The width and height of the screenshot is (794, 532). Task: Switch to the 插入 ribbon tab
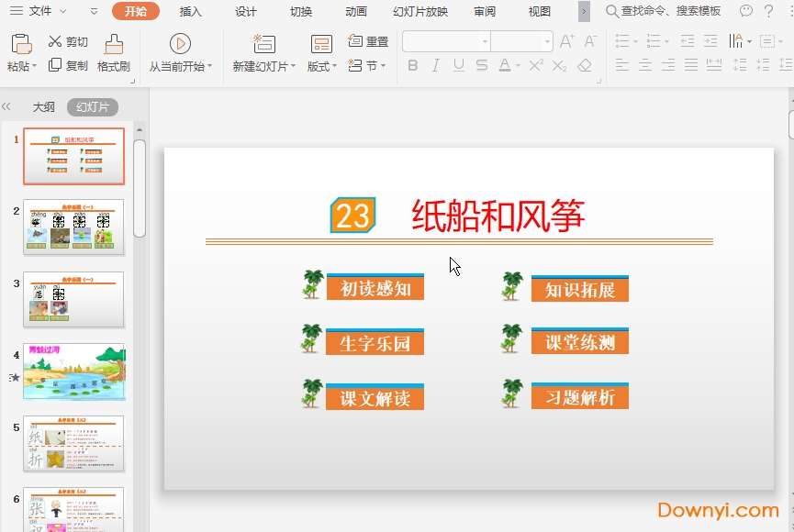[189, 11]
